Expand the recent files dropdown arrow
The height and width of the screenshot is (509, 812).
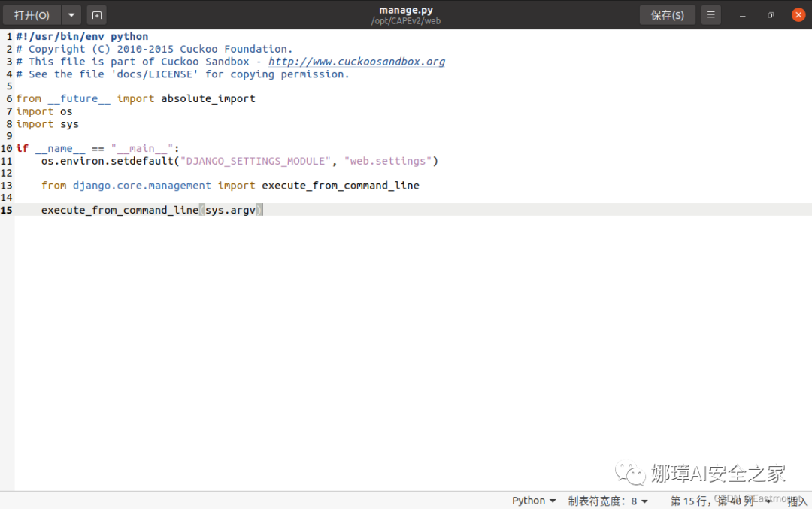coord(71,15)
